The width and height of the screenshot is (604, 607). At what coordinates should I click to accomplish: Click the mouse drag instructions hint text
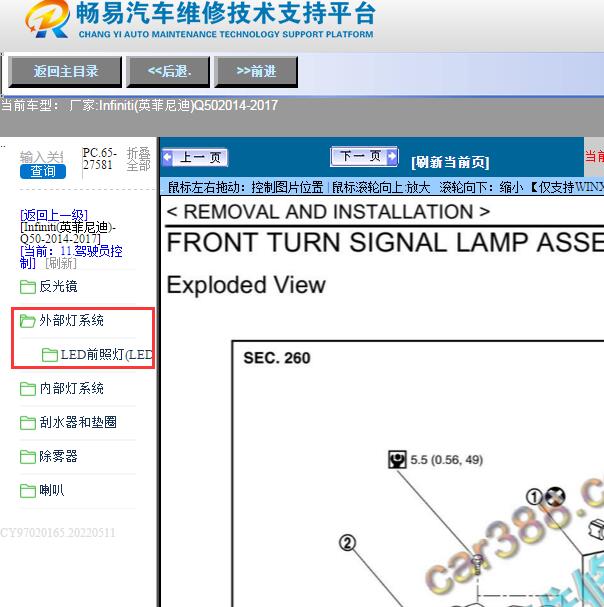[385, 187]
